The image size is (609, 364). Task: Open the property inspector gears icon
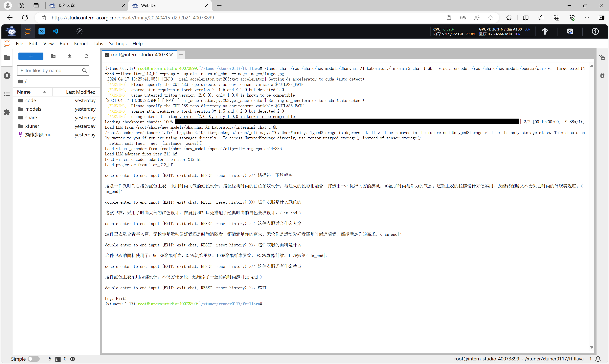[602, 57]
